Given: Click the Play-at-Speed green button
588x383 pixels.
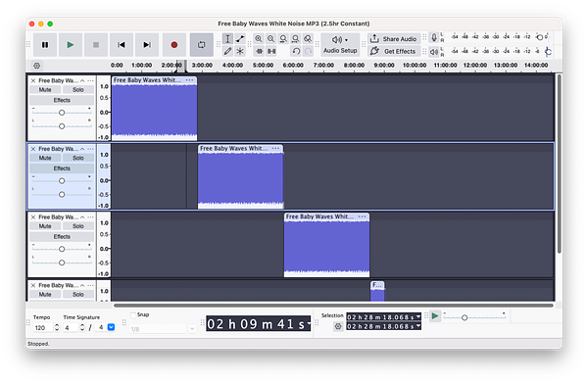Looking at the screenshot, I should click(435, 316).
